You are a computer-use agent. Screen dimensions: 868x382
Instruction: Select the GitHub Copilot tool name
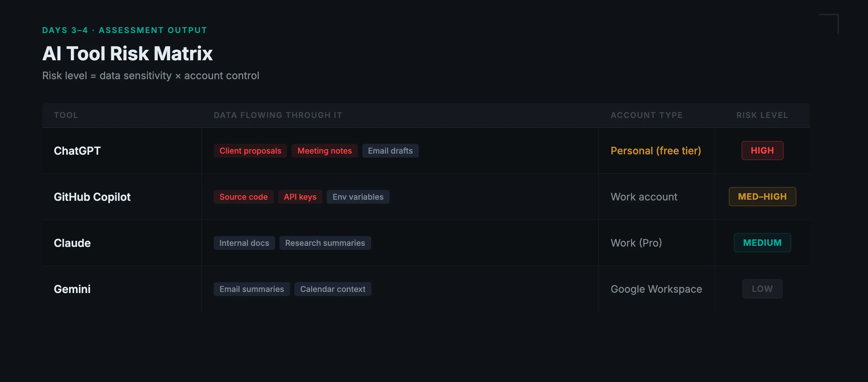(92, 197)
